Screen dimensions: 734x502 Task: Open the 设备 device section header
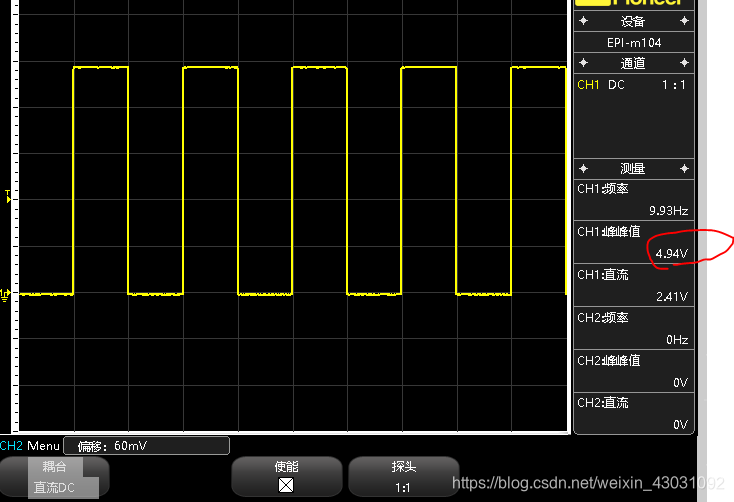[634, 21]
